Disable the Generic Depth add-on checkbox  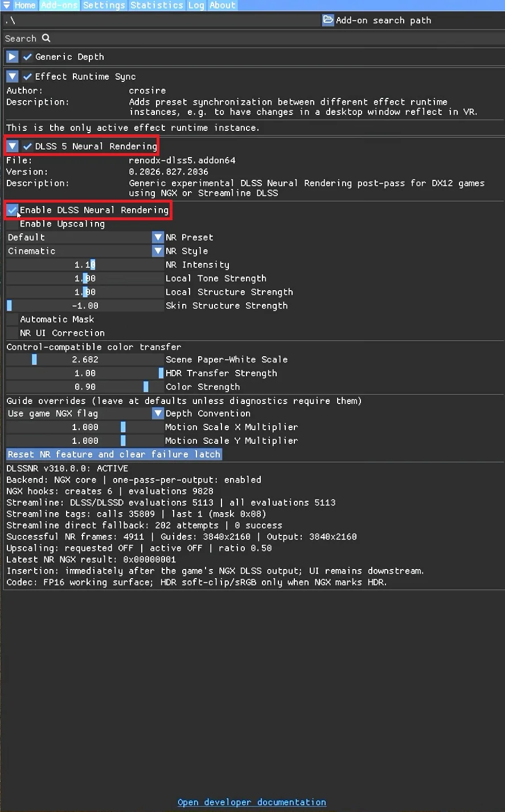tap(27, 57)
